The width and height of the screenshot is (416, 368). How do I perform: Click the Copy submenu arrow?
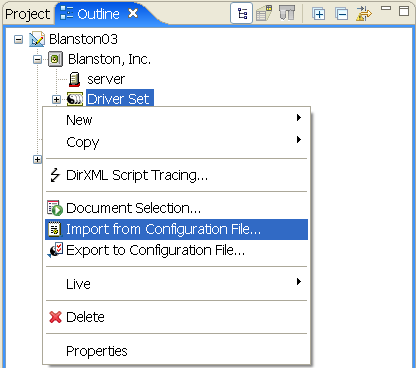click(299, 139)
